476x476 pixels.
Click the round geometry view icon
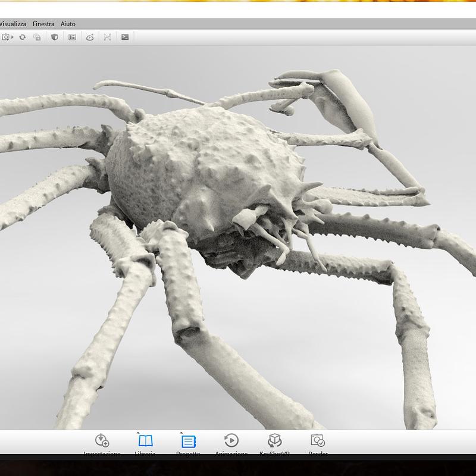point(90,37)
